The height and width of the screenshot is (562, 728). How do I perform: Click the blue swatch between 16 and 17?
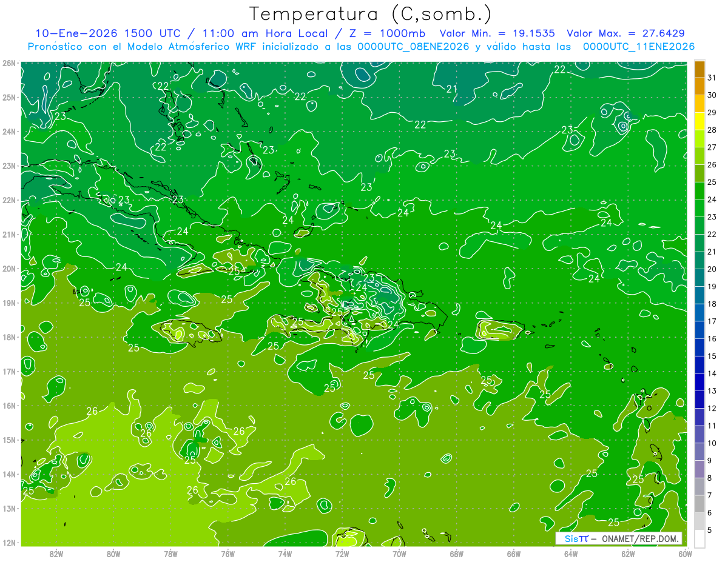(x=699, y=330)
